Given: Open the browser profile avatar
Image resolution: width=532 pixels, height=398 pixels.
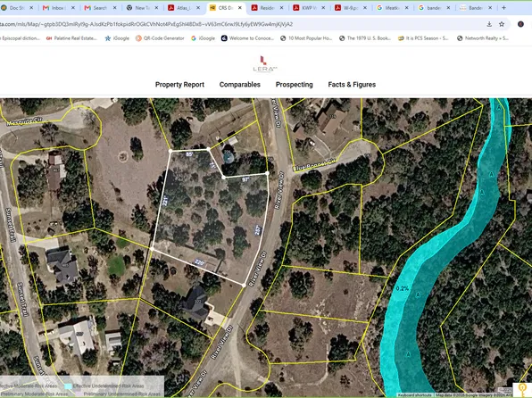Looking at the screenshot, I should click(520, 24).
